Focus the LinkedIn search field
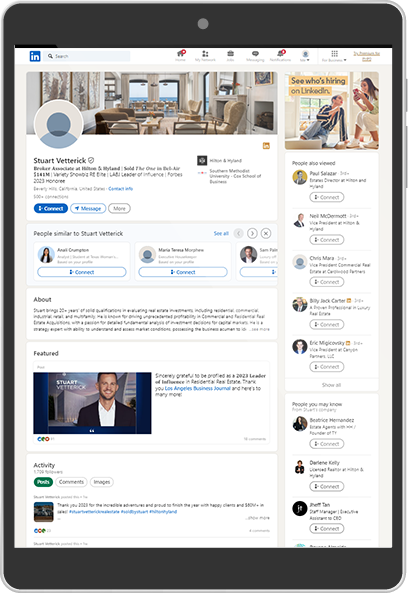 tap(88, 56)
